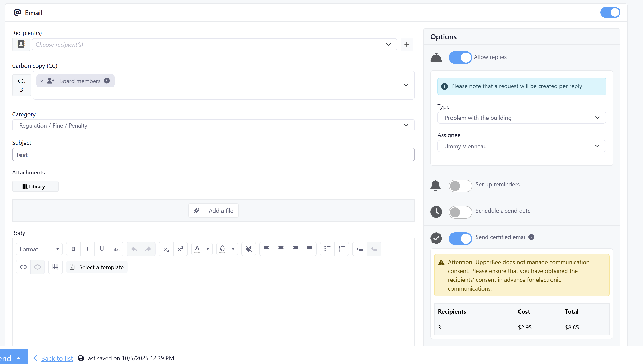Insert a table in the body
Image resolution: width=643 pixels, height=364 pixels.
55,267
